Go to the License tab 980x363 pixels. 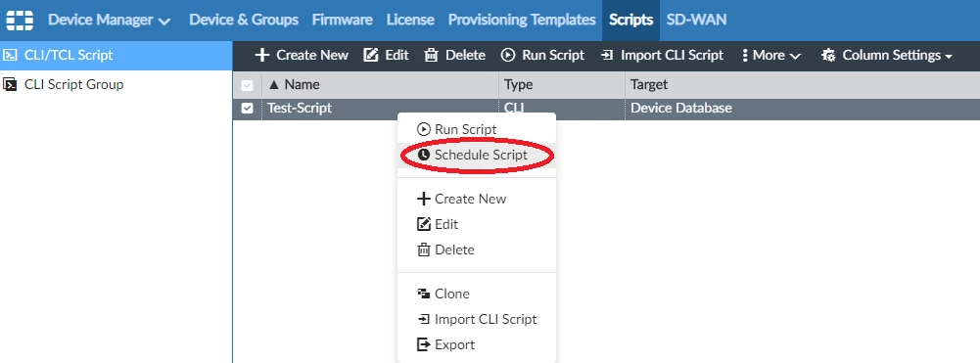click(x=410, y=20)
